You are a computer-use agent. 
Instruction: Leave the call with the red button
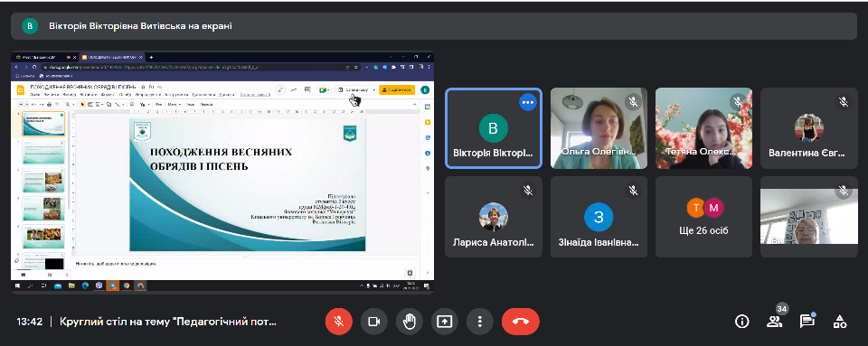tap(521, 322)
